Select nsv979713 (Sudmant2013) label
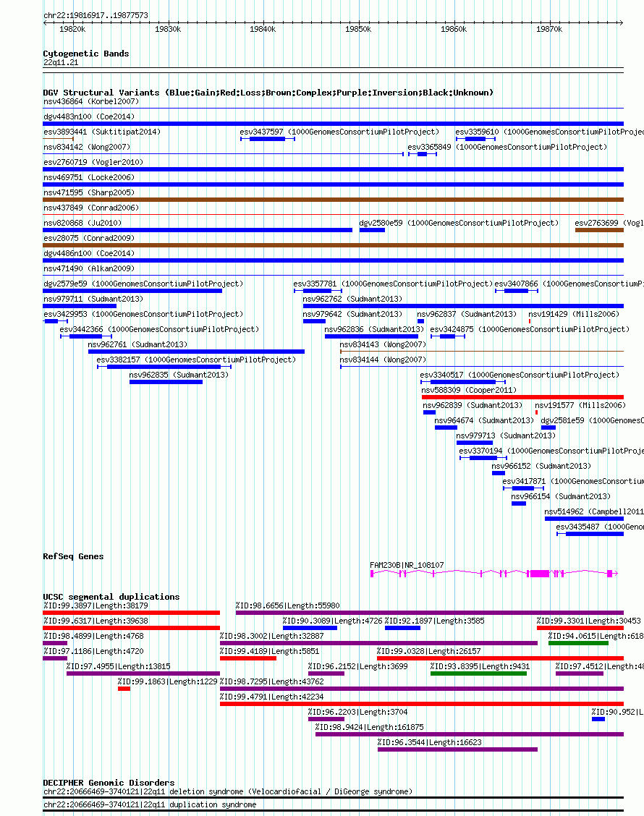644x816 pixels. point(506,435)
